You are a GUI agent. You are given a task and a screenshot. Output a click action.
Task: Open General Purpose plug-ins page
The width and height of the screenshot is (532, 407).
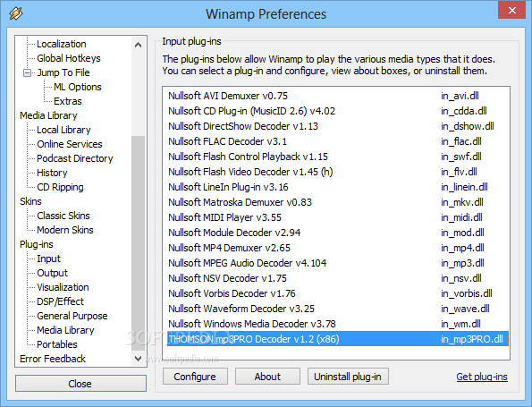coord(72,316)
